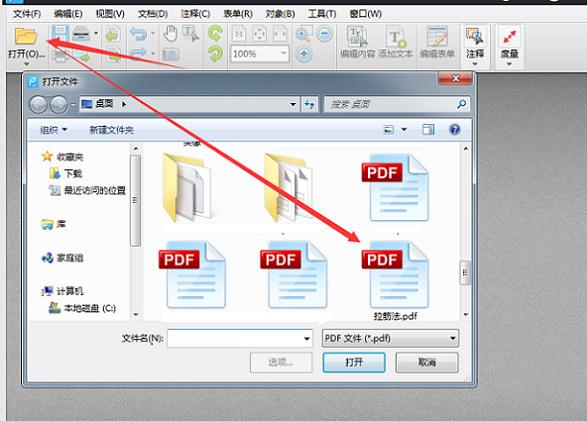This screenshot has height=421, width=587.
Task: Open the 窗口(W) menu
Action: [x=365, y=14]
